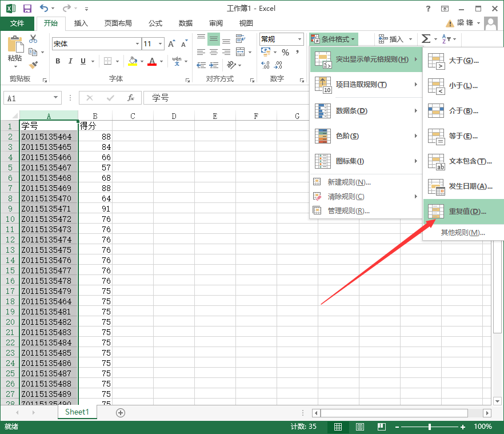Toggle left text alignment
Screen dimensions: 504x434
coord(201,52)
